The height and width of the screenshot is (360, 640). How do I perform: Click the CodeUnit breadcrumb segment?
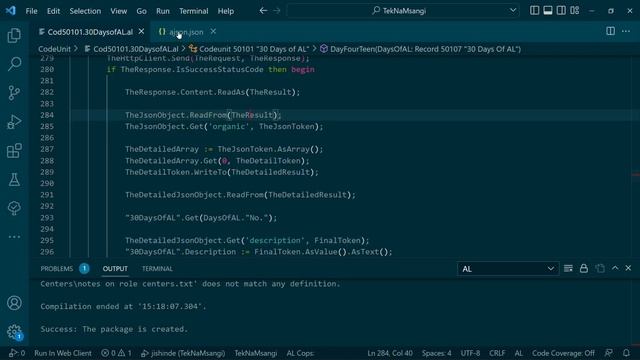click(x=54, y=49)
